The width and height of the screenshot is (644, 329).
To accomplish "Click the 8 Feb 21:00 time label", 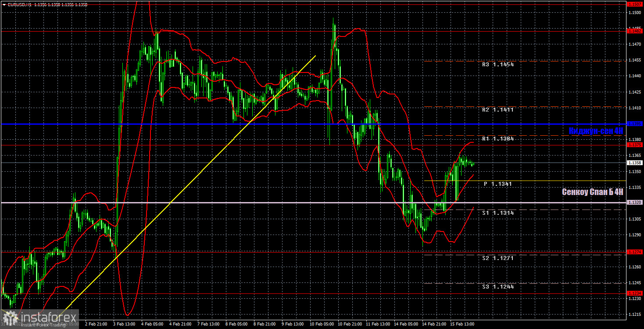I will tap(264, 324).
